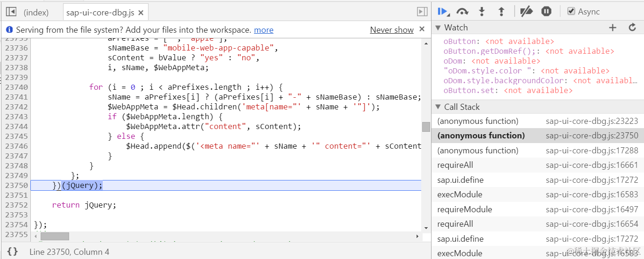Select call stack frame at line 23223
644x259 pixels.
pyautogui.click(x=538, y=121)
